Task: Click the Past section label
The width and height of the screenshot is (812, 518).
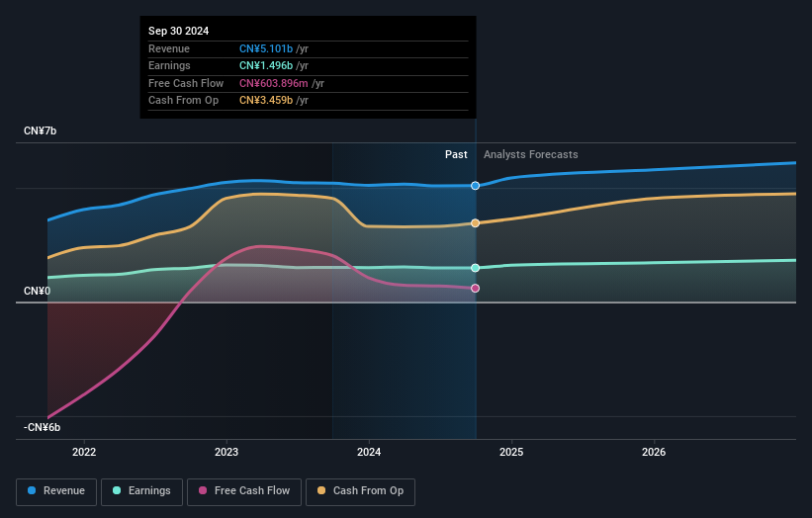Action: pyautogui.click(x=456, y=154)
